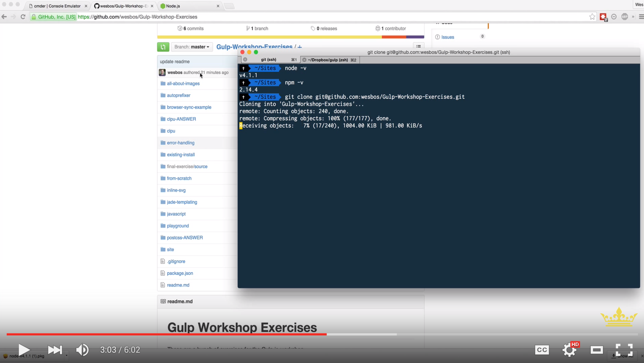The image size is (644, 363).
Task: Open the existing-install folder
Action: (181, 155)
